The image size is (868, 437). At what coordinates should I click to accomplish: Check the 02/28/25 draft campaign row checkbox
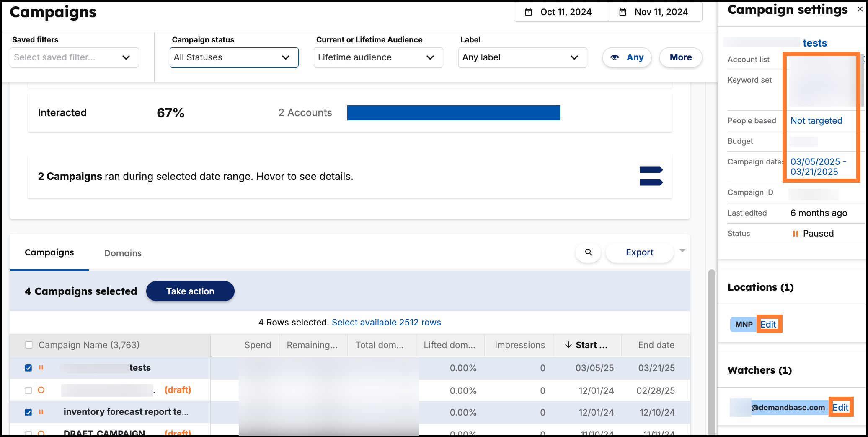click(28, 390)
